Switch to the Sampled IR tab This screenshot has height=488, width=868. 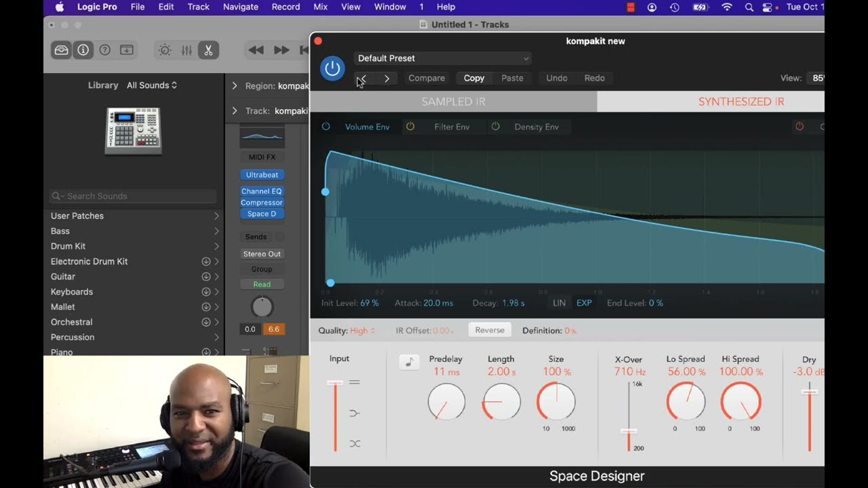(453, 102)
